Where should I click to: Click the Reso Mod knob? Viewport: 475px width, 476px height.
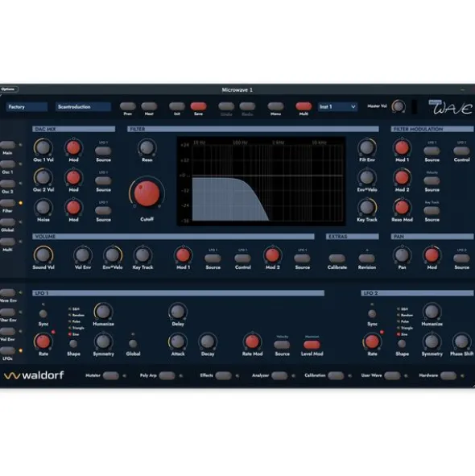402,207
